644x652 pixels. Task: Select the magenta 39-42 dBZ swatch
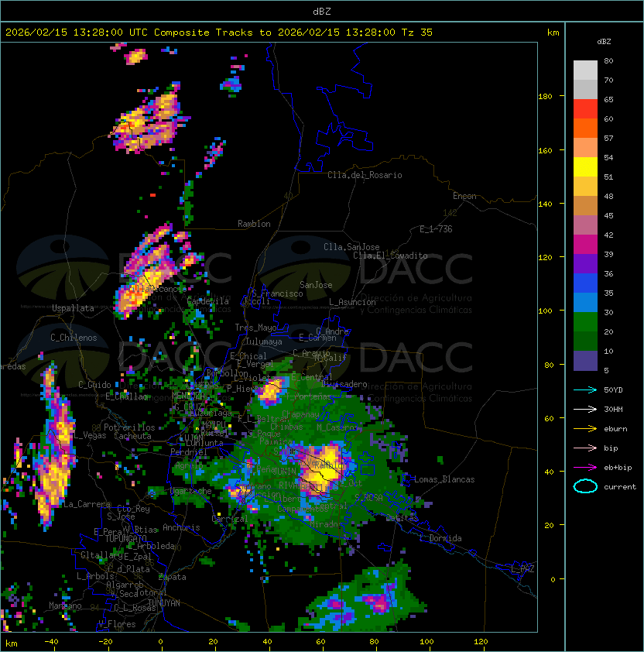pos(585,245)
